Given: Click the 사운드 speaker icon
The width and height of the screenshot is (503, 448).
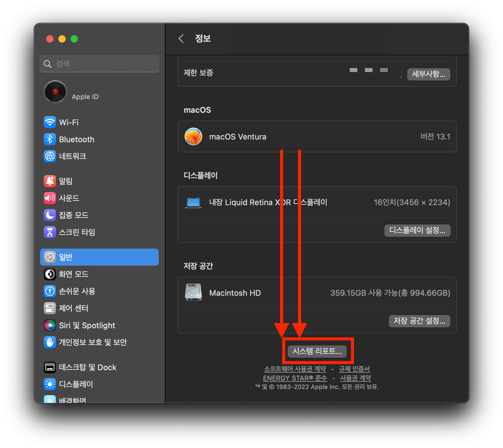Looking at the screenshot, I should [50, 198].
